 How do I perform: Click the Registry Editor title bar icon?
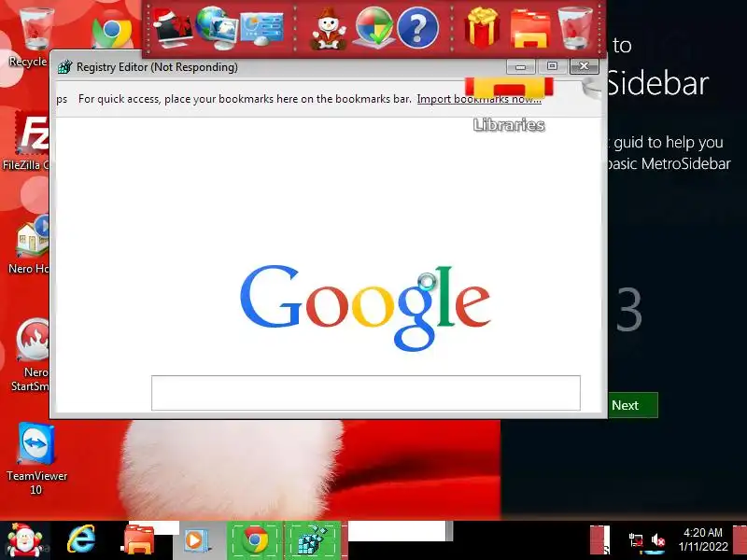[x=64, y=67]
